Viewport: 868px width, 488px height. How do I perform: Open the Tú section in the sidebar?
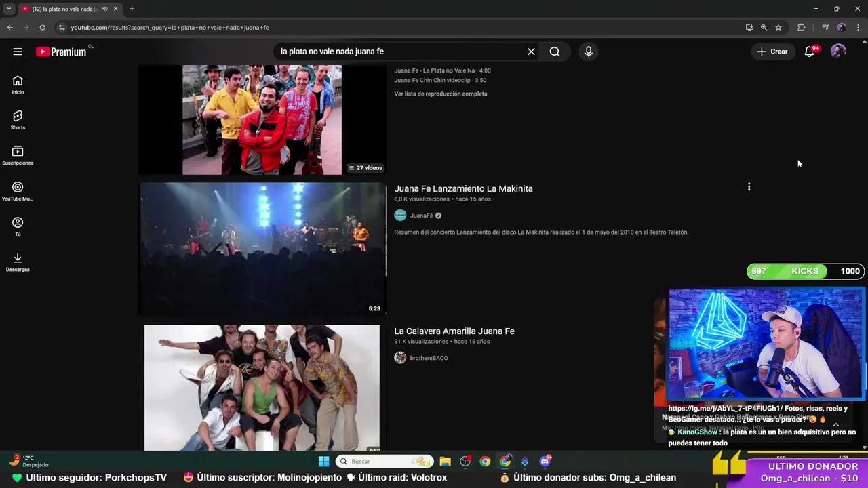(x=18, y=226)
